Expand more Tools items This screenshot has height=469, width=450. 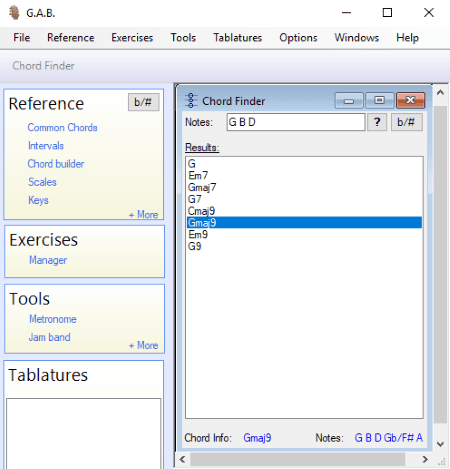(x=144, y=345)
